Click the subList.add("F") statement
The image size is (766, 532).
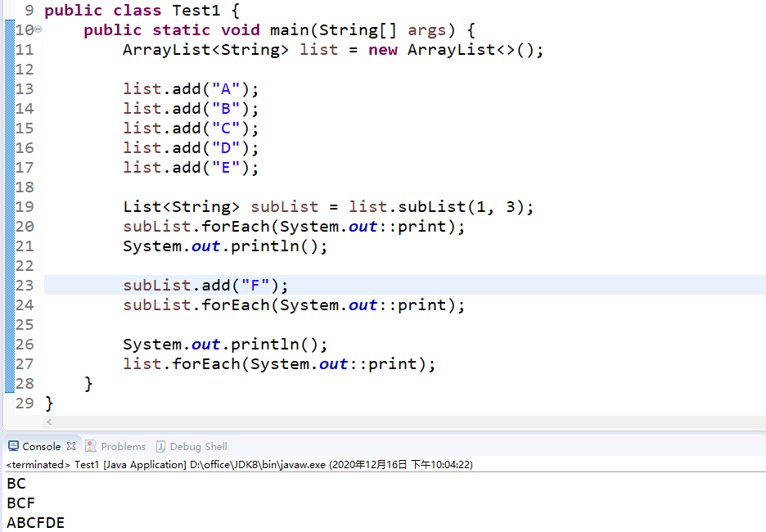coord(205,286)
